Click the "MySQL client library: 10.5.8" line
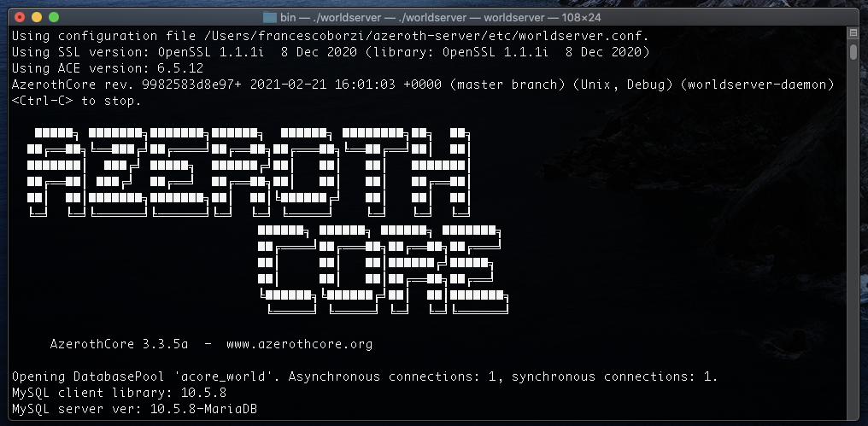Viewport: 868px width, 426px height. [119, 393]
